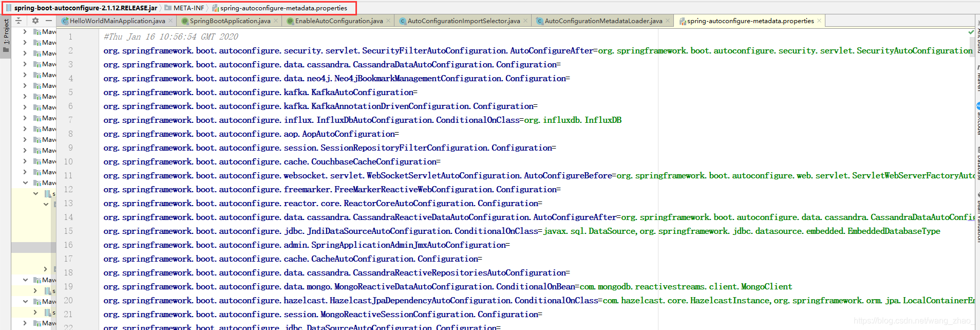
Task: Click line number 10 in gutter
Action: (x=68, y=161)
